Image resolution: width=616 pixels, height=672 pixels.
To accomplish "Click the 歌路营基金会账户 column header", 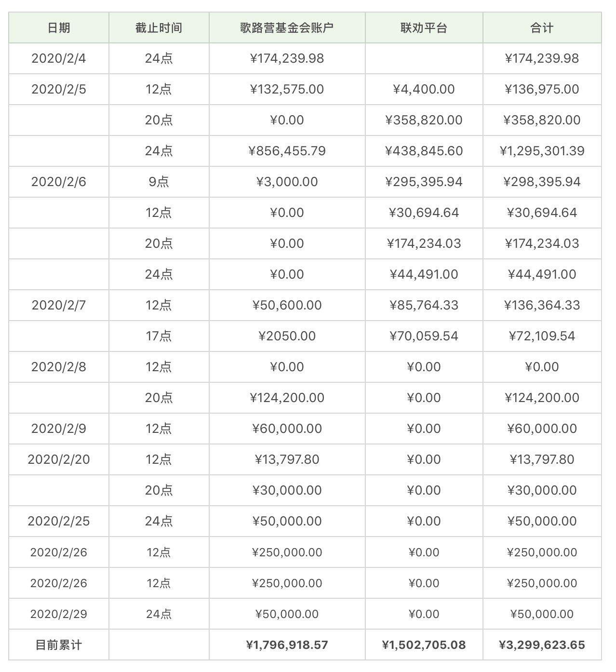I will (x=287, y=28).
